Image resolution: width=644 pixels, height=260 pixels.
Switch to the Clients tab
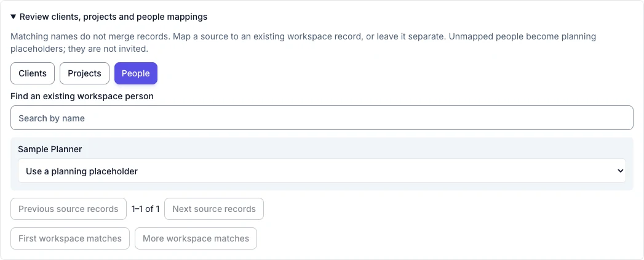pos(33,73)
